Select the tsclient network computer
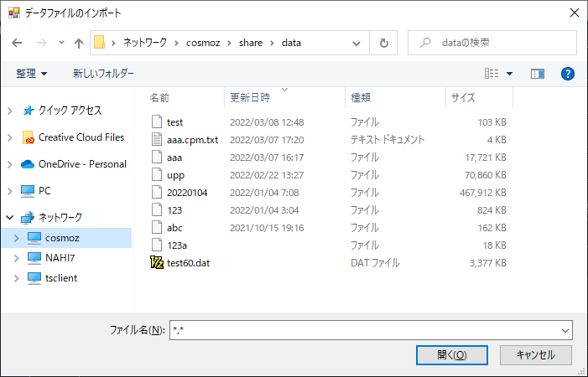Viewport: 588px width, 377px height. (61, 278)
